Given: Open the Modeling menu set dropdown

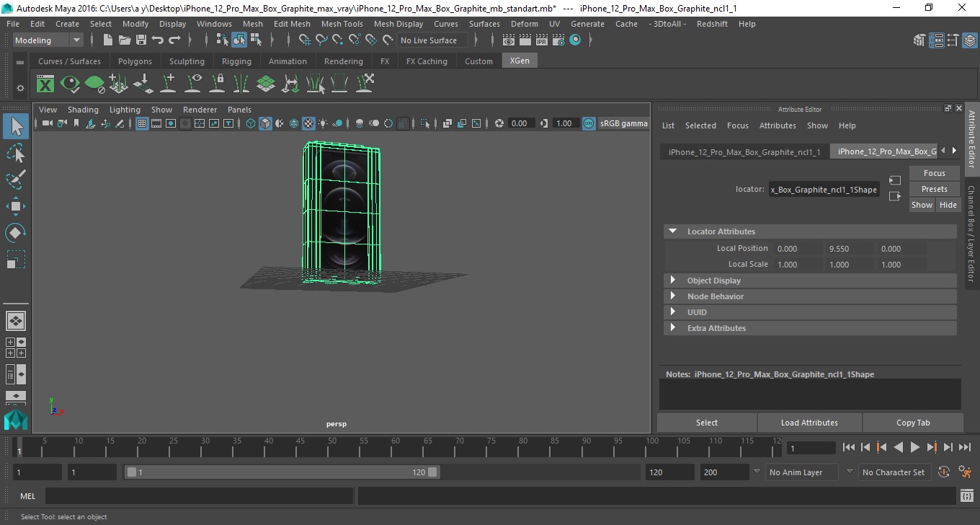Looking at the screenshot, I should (x=48, y=40).
